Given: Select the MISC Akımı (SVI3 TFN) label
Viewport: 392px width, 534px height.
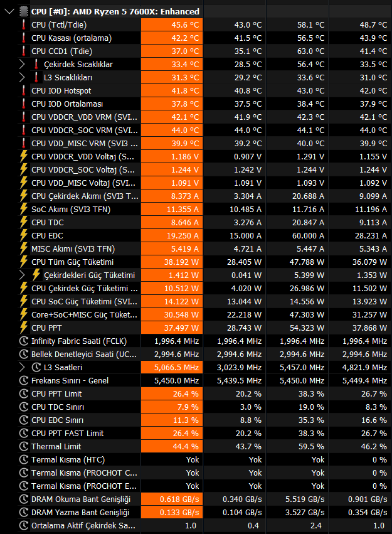Looking at the screenshot, I should click(73, 249).
